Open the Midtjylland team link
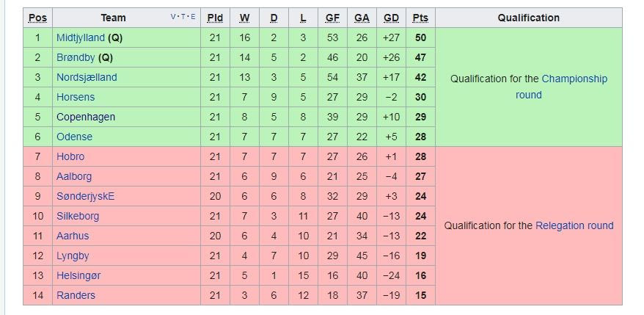This screenshot has width=644, height=315. (x=80, y=37)
